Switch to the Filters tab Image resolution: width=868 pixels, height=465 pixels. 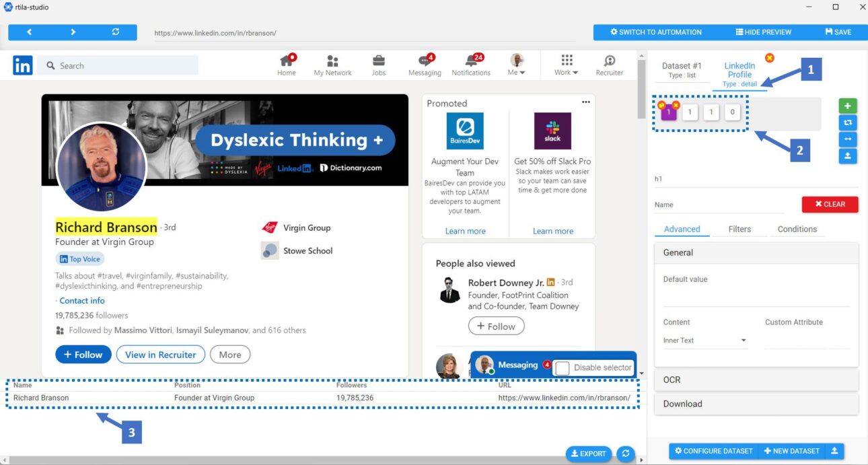(x=739, y=229)
